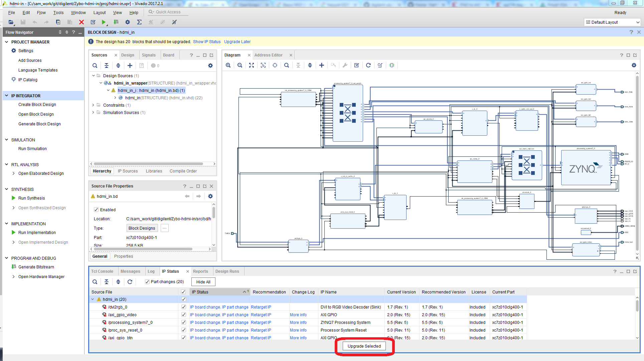Click the Run Synthesis green play toolbar icon
Screen dimensions: 644x361
click(x=104, y=22)
